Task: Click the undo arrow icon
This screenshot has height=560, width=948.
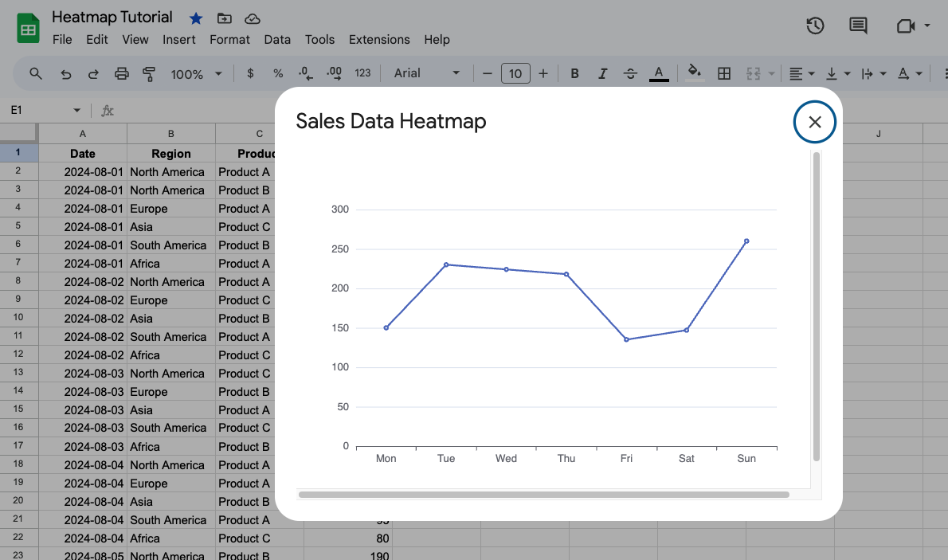Action: click(x=66, y=73)
